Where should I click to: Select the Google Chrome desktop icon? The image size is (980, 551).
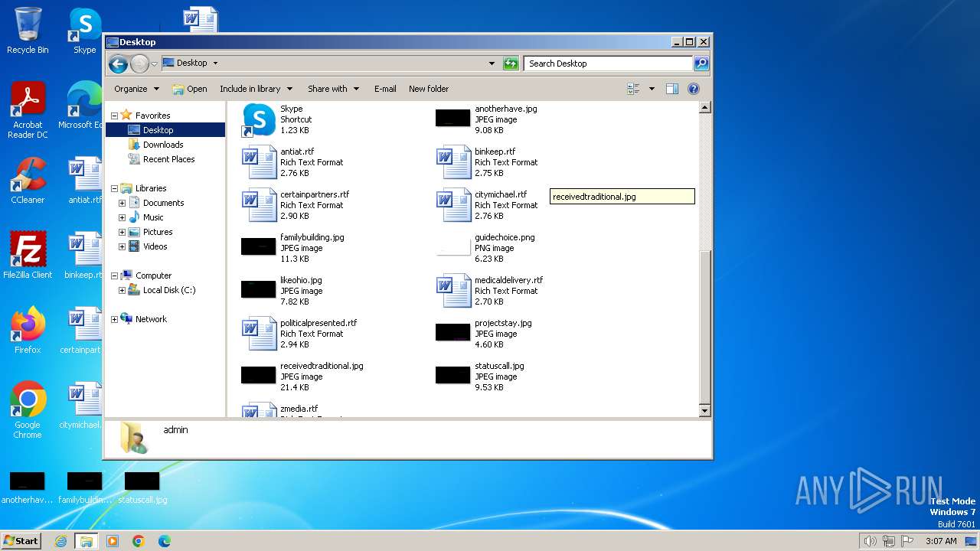tap(28, 409)
